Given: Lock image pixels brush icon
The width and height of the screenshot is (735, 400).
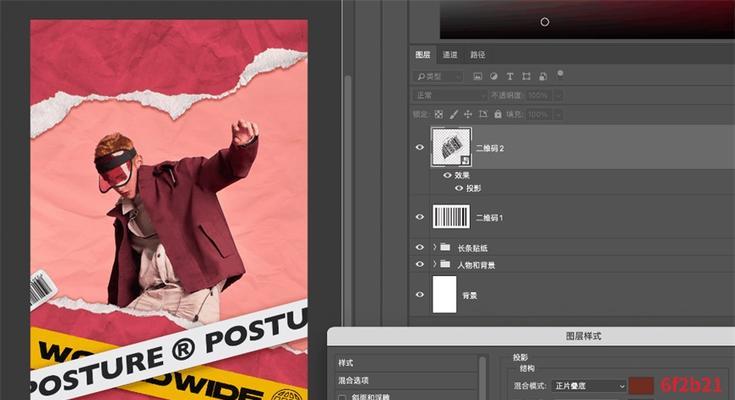Looking at the screenshot, I should point(453,114).
